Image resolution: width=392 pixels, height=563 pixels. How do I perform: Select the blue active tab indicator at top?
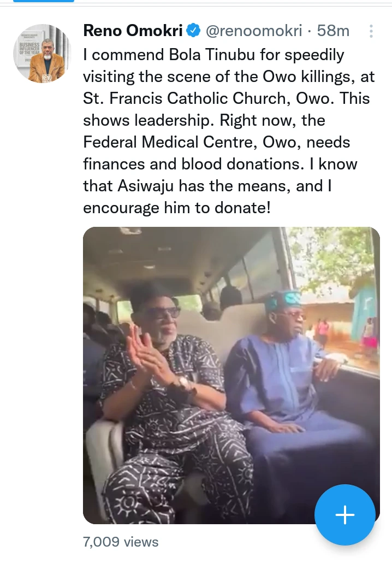coord(44,1)
